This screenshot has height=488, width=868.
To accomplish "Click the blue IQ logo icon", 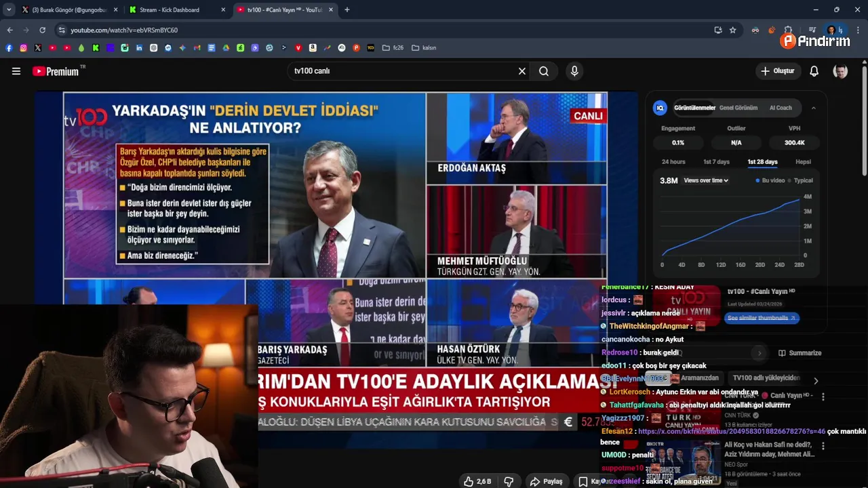I will click(660, 108).
